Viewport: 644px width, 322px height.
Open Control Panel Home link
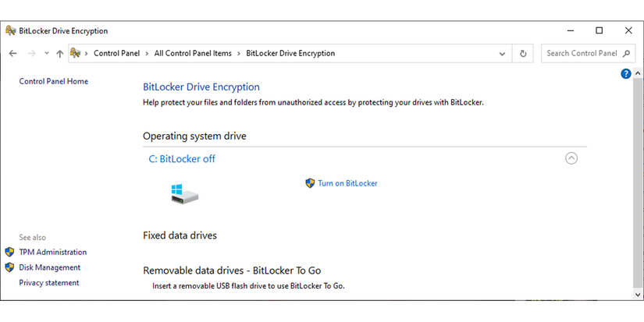tap(53, 81)
